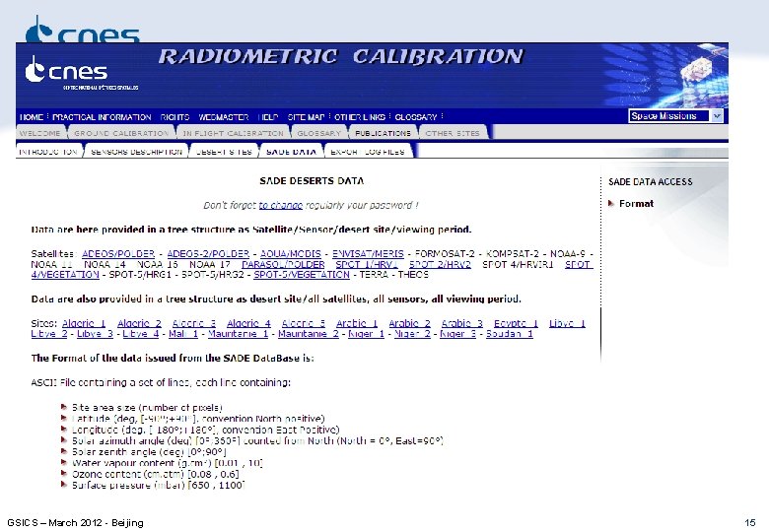Open the ADEOS-2/POLDER satellite link

click(208, 254)
